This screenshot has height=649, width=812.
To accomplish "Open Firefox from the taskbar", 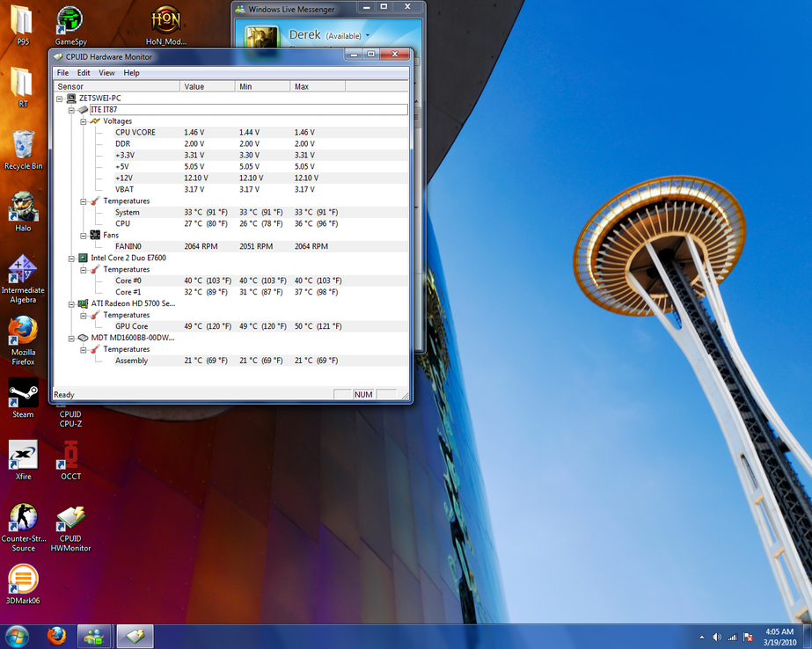I will point(57,635).
